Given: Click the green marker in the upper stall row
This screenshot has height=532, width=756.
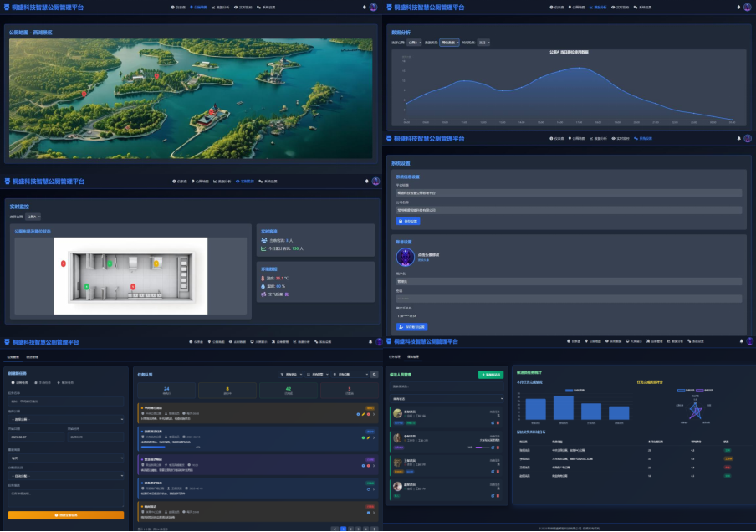Looking at the screenshot, I should [x=110, y=263].
